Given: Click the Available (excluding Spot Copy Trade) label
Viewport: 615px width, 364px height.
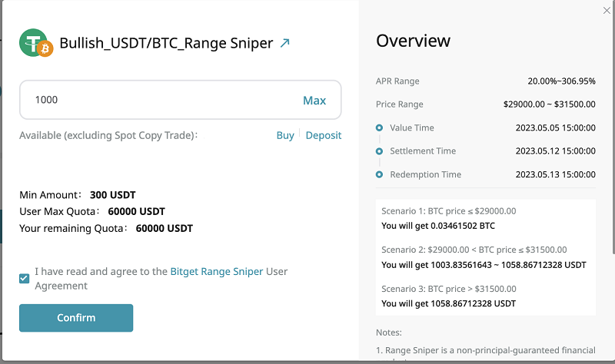Looking at the screenshot, I should 108,136.
